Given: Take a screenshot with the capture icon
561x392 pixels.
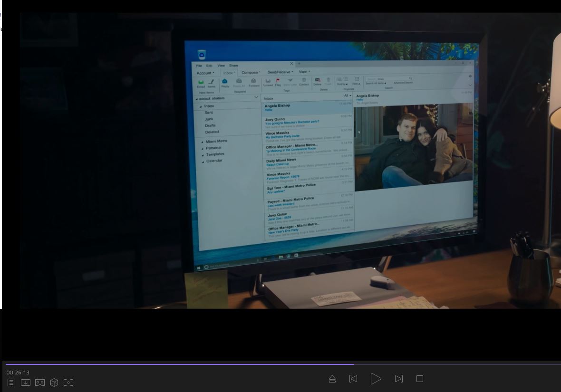Looking at the screenshot, I should [68, 382].
